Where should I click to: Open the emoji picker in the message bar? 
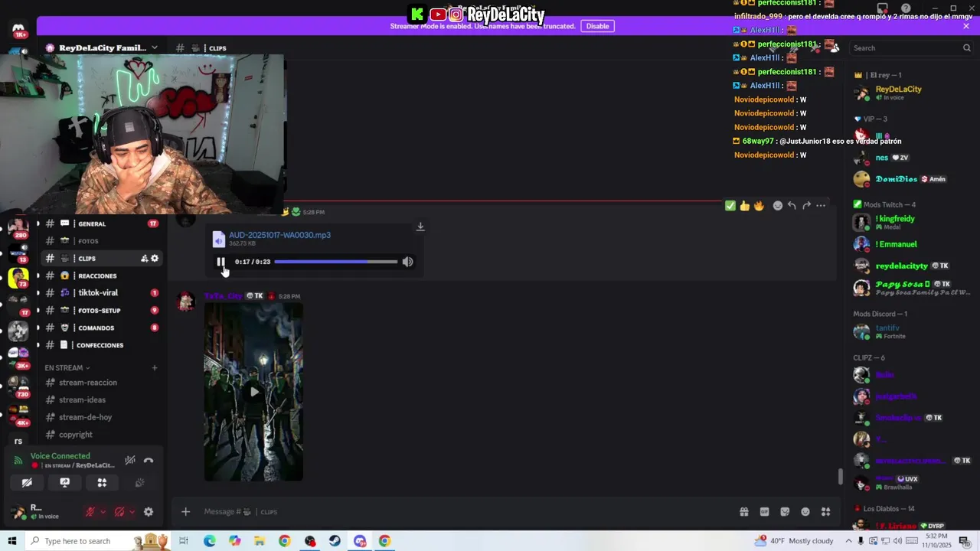(805, 512)
